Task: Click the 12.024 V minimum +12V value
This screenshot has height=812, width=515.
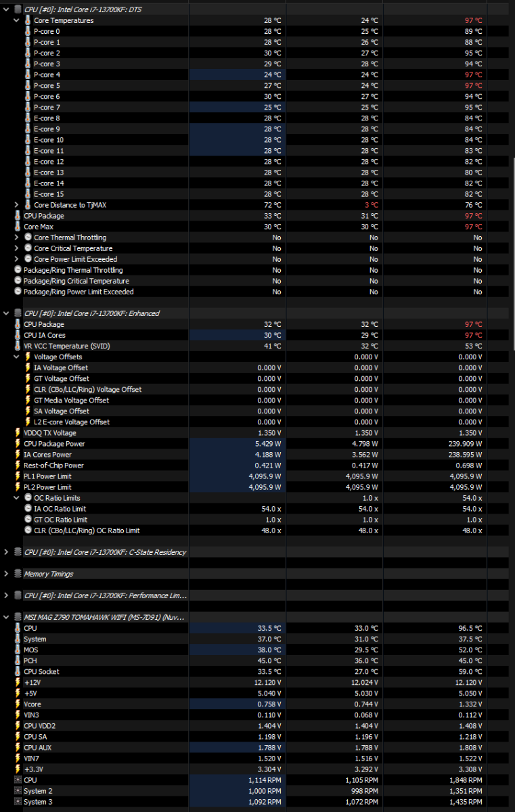Action: coord(365,682)
